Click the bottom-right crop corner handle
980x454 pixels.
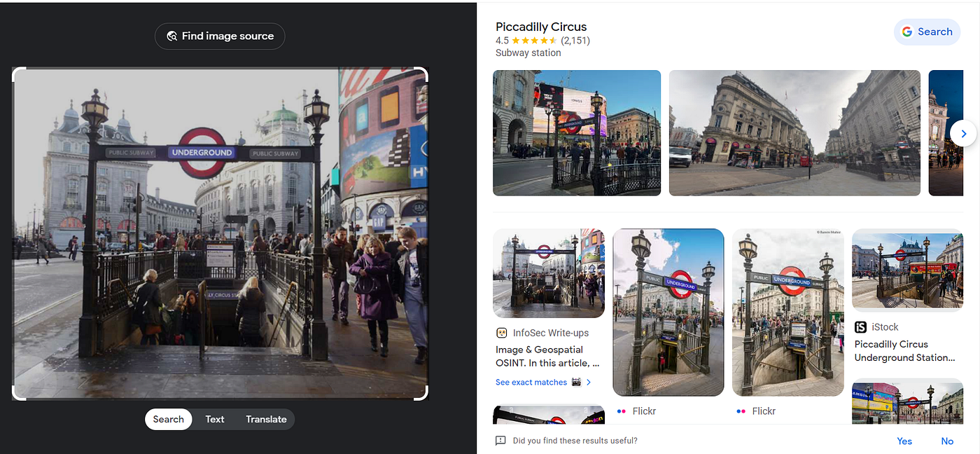(421, 394)
